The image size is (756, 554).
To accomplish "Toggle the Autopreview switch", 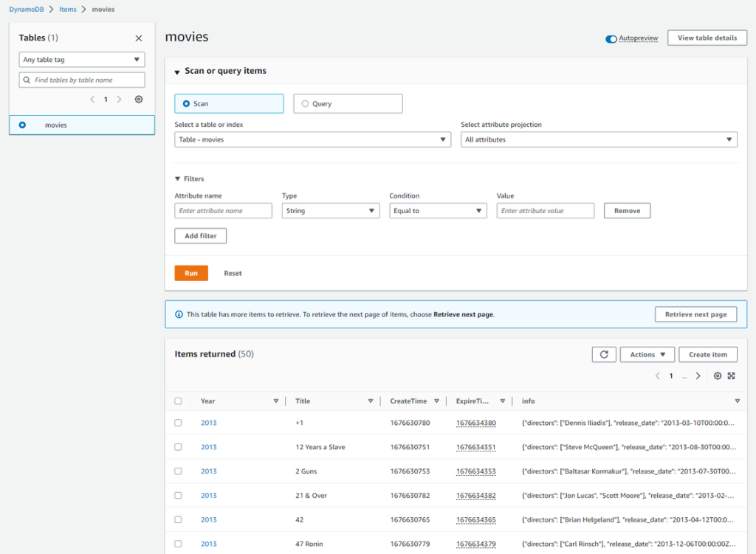I will point(611,38).
